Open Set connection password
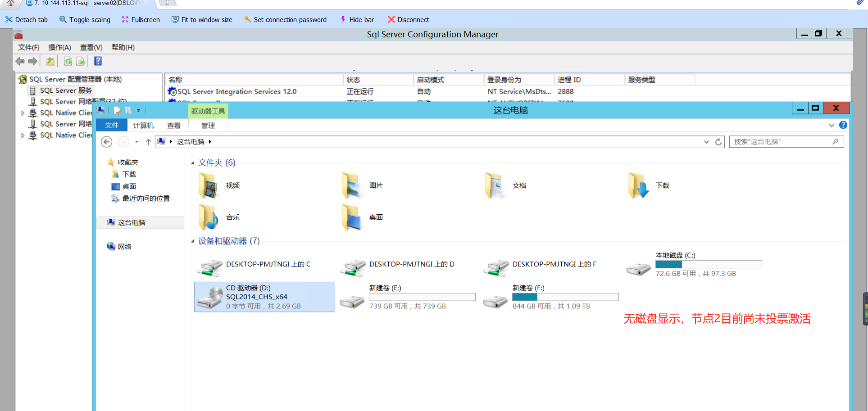The image size is (868, 411). coord(285,19)
